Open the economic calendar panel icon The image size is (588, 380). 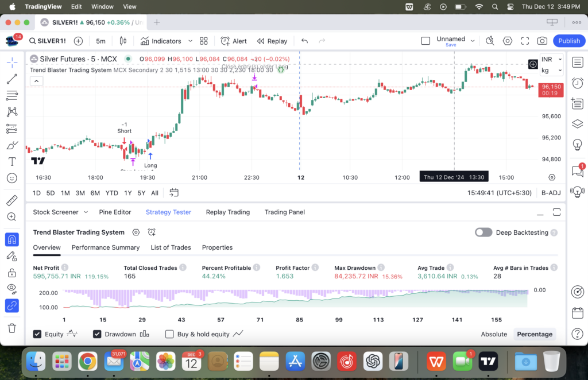point(578,313)
